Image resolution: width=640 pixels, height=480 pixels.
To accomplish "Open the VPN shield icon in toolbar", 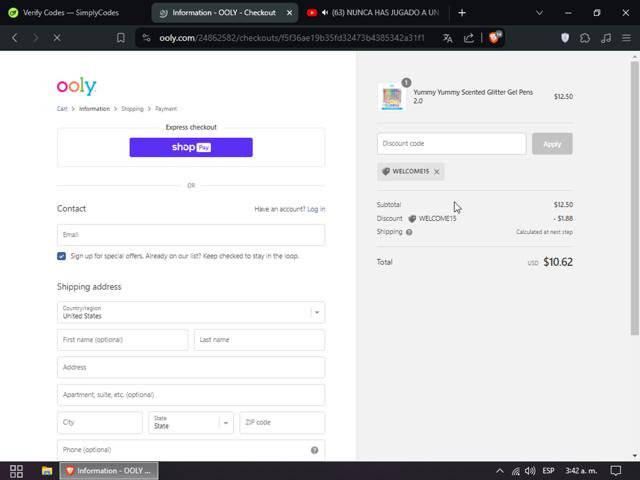I will tap(565, 38).
